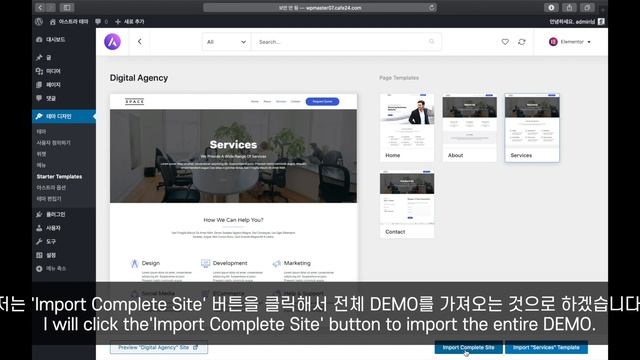Open the 테마 themes submenu item
Viewport: 640px width, 360px height.
[41, 132]
